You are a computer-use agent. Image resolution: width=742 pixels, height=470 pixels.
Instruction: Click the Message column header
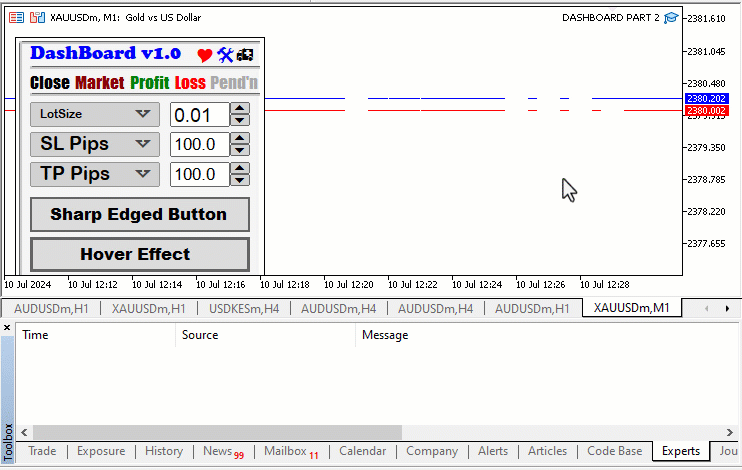point(547,335)
